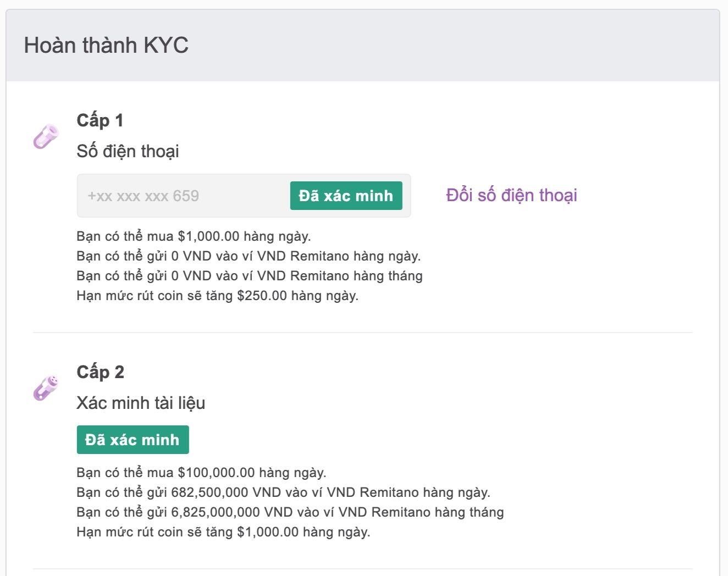Click the Đã xác minh badge in phone field
The image size is (728, 576).
(x=346, y=196)
